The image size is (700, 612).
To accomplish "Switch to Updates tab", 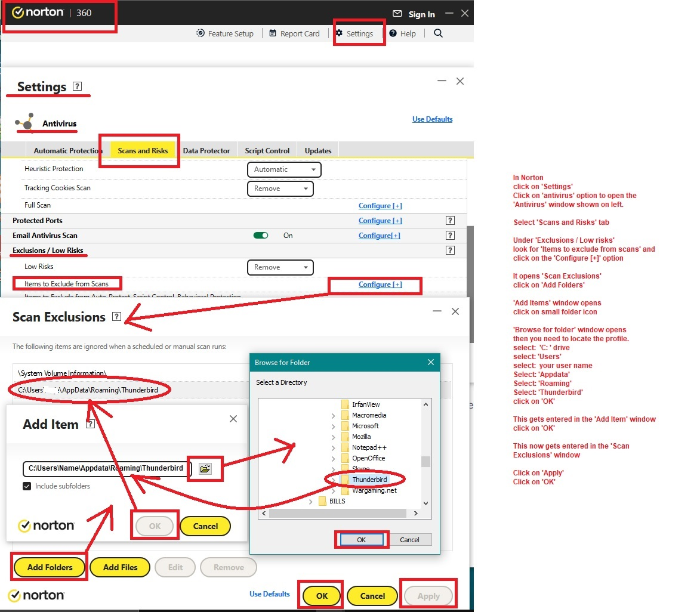I will [x=318, y=151].
